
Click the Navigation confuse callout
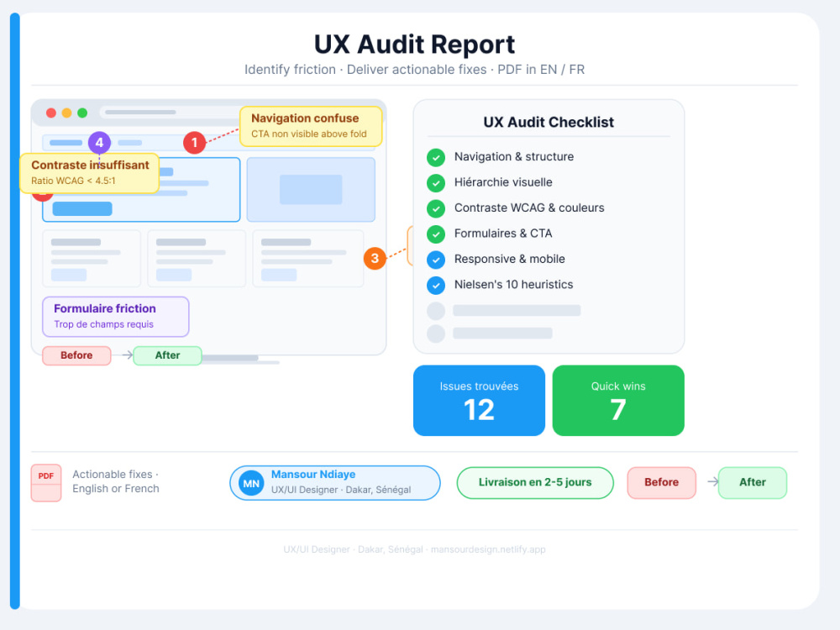[x=311, y=127]
